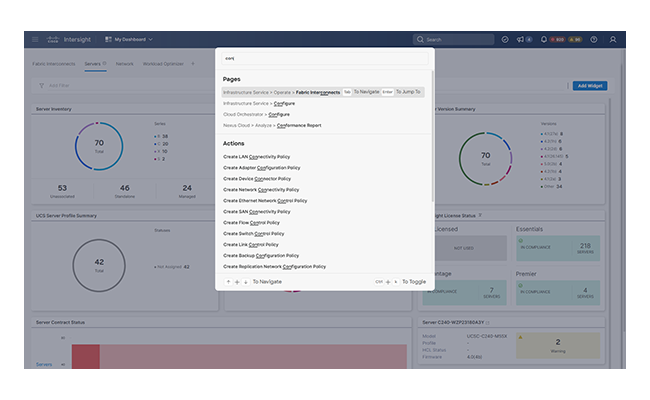
Task: Choose Create Replication Network Configuration Policy
Action: 274,267
